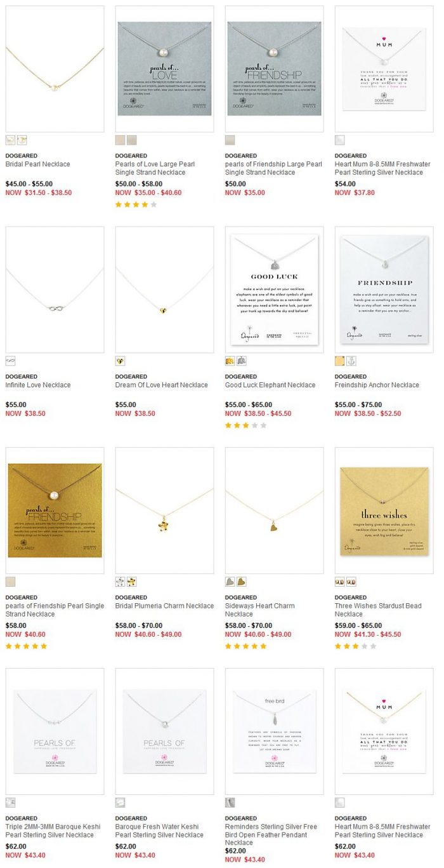Select the feather swatch under Free Bird Feather Pendant
The image size is (444, 868).
(x=230, y=803)
